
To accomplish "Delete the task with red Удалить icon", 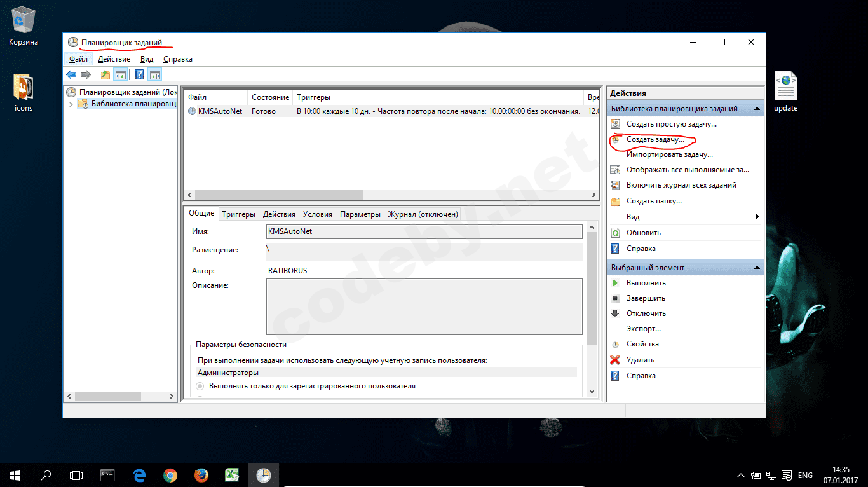I will click(640, 360).
